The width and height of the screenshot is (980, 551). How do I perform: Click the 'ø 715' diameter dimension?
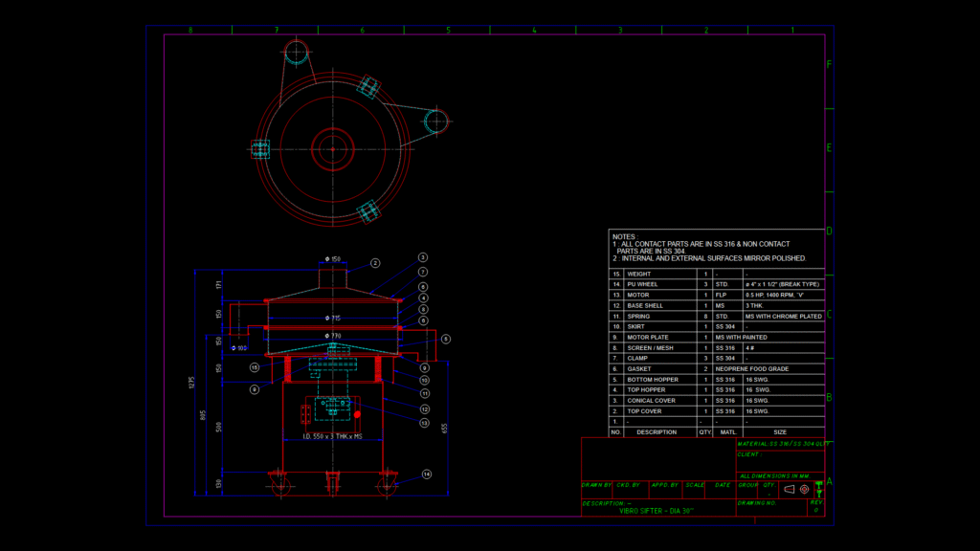click(x=333, y=318)
